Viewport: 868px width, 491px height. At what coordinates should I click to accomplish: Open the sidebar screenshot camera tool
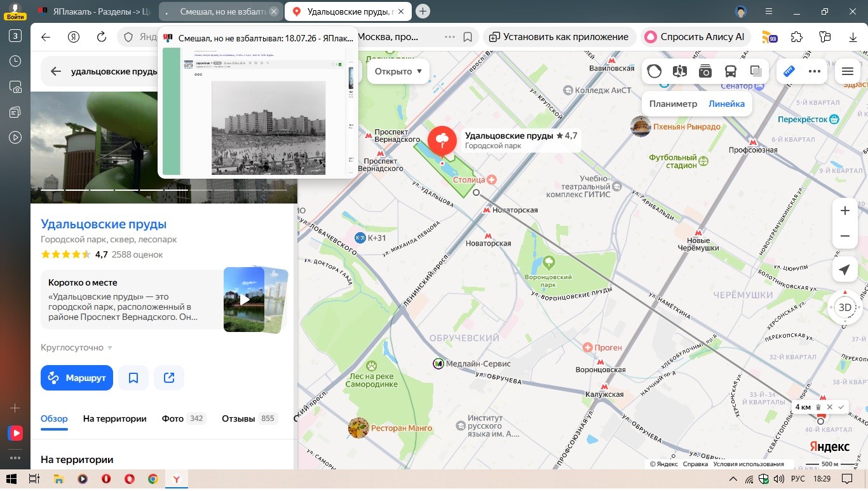(15, 86)
